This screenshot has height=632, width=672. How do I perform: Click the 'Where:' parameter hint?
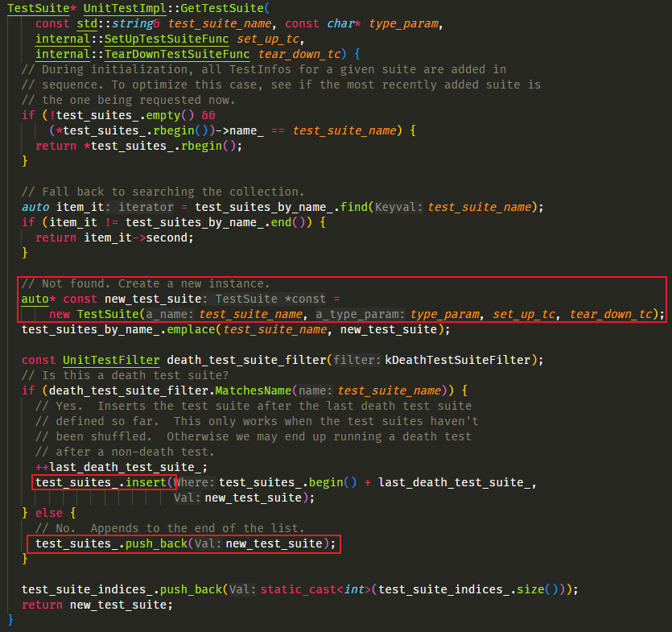tap(194, 482)
